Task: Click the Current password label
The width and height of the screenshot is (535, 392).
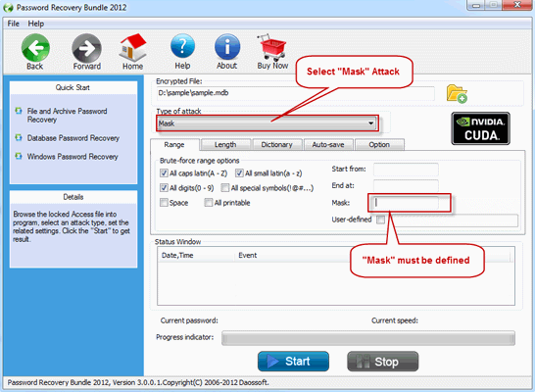Action: point(189,320)
